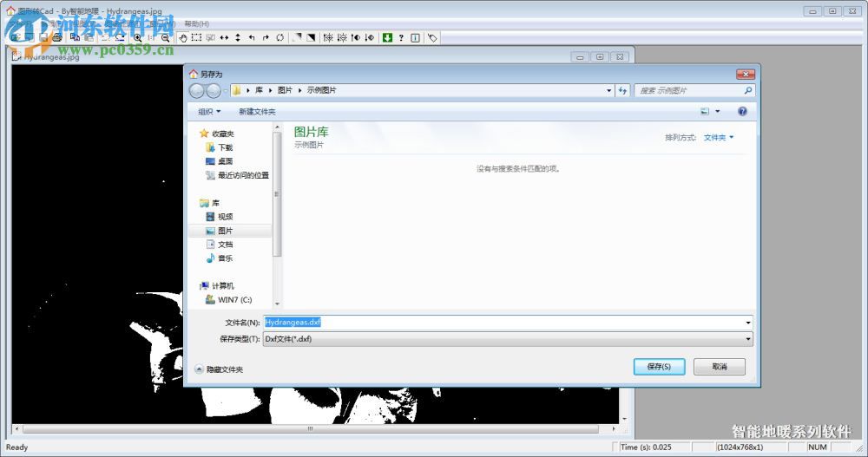
Task: Select WIN7 (C:) drive in sidebar
Action: click(x=228, y=300)
